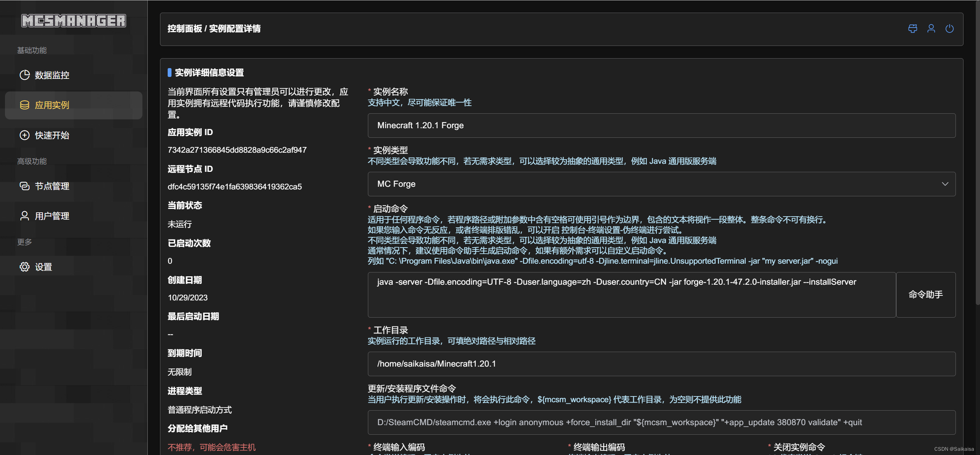
Task: Click the node management icon
Action: click(x=24, y=186)
